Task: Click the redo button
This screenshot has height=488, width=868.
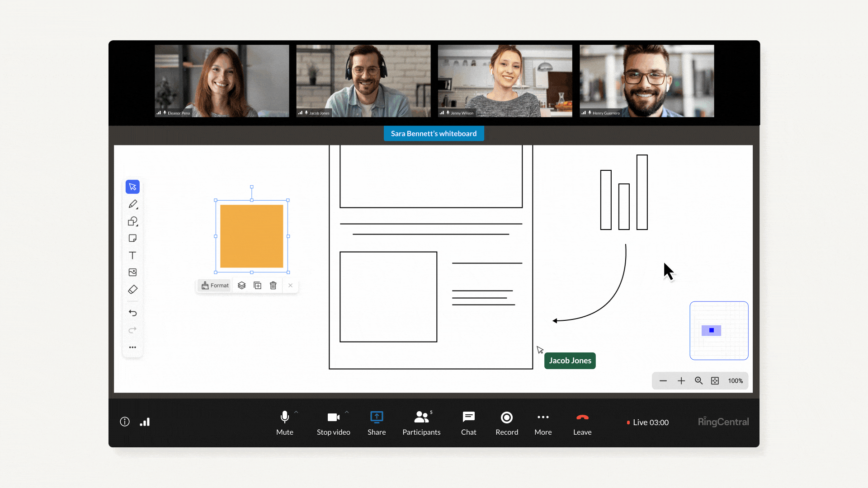Action: (x=132, y=329)
